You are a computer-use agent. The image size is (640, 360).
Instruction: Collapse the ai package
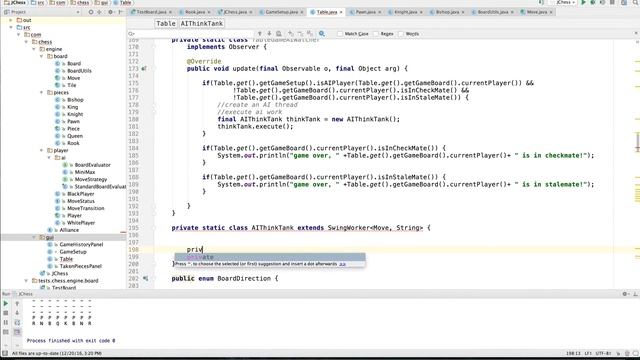pos(49,158)
